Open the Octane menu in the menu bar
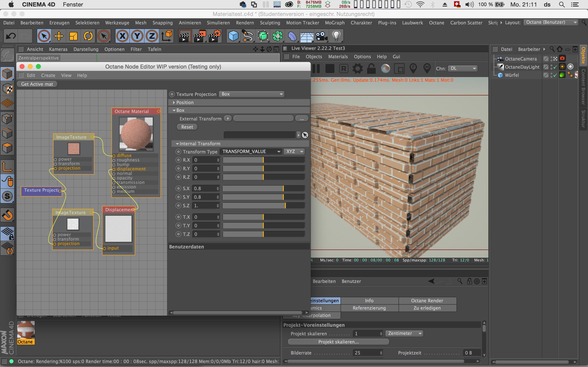Viewport: 588px width, 367px height. point(436,23)
